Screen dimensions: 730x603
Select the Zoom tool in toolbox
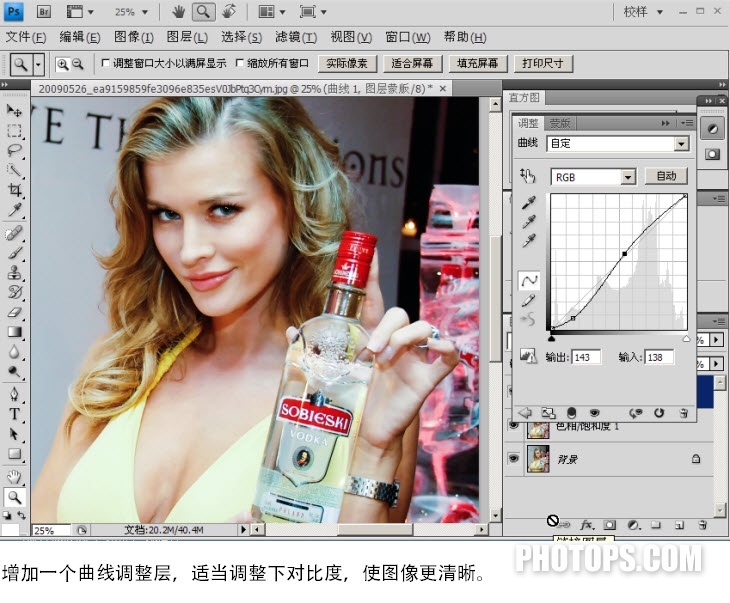[x=14, y=497]
